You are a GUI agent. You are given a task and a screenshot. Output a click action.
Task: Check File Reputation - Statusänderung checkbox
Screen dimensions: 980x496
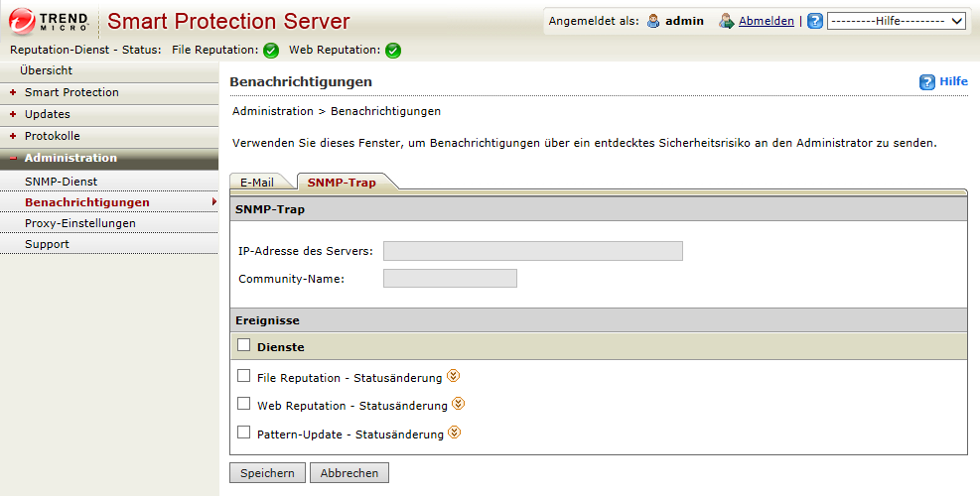pyautogui.click(x=244, y=376)
